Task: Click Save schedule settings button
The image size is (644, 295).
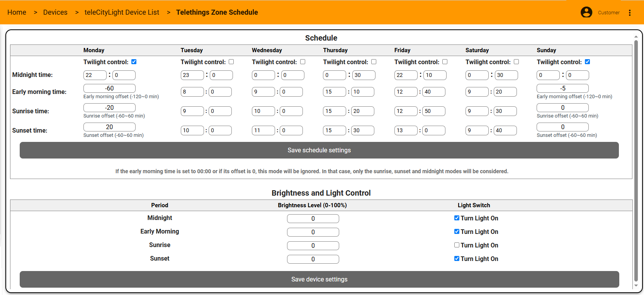Action: [x=319, y=150]
